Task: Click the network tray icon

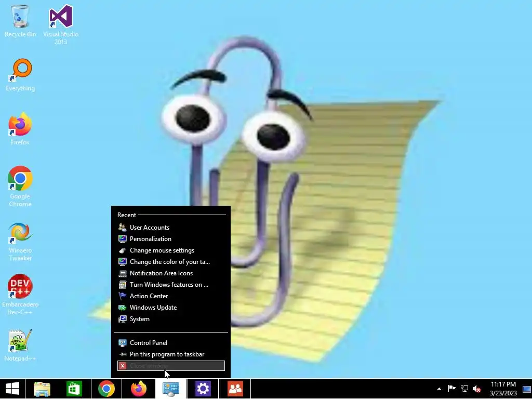Action: (x=464, y=389)
